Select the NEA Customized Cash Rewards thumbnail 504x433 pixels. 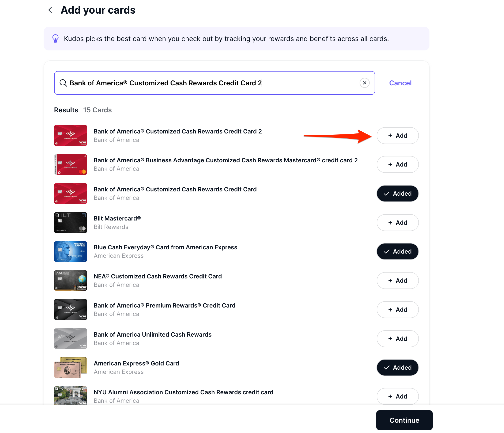tap(71, 280)
